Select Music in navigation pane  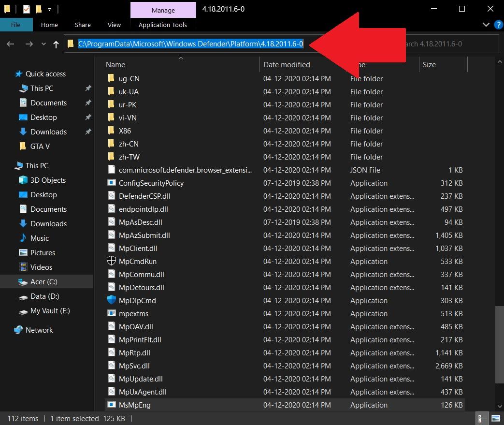tap(39, 238)
